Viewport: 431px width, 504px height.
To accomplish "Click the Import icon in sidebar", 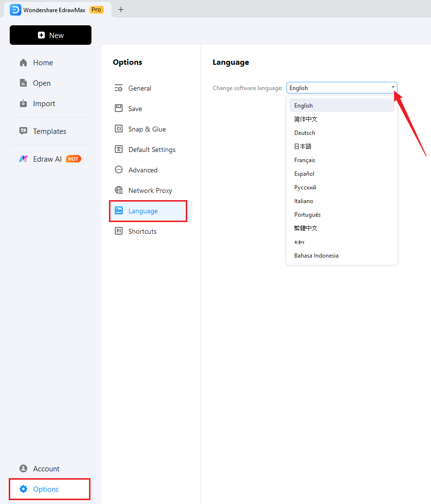I will point(23,104).
